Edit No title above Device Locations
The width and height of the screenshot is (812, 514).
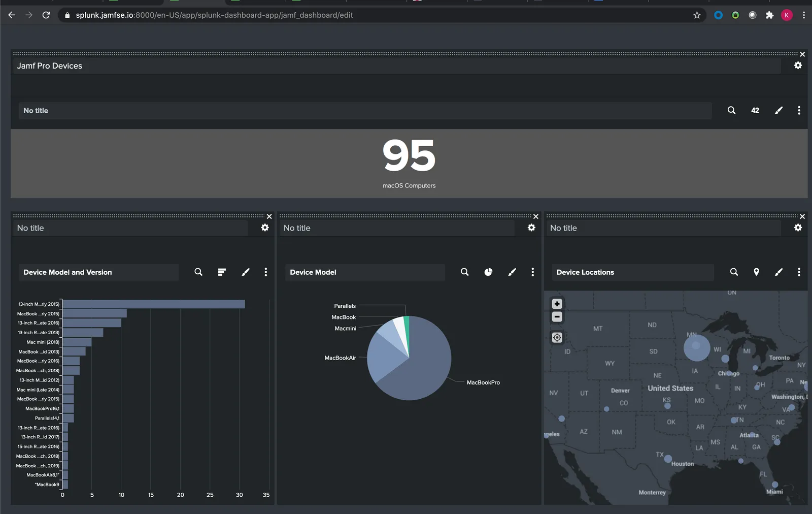point(663,228)
